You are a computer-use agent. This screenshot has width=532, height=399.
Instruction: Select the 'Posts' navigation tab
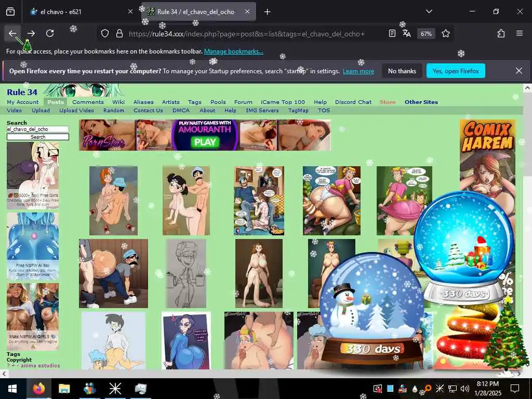(x=56, y=102)
